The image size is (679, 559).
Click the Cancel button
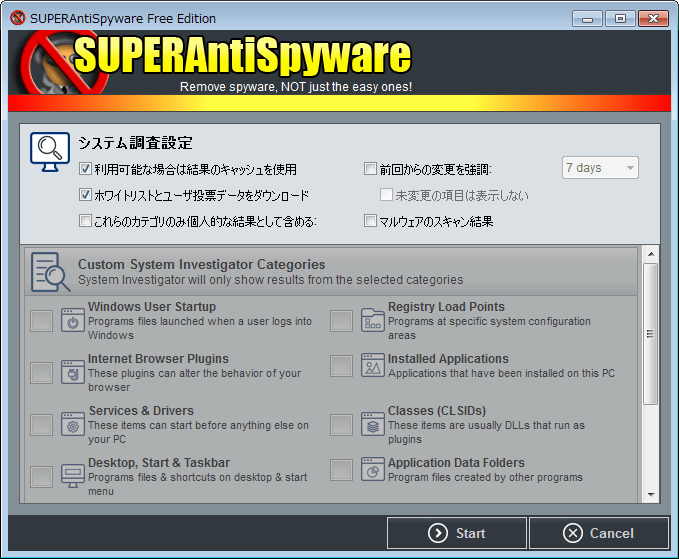[599, 533]
